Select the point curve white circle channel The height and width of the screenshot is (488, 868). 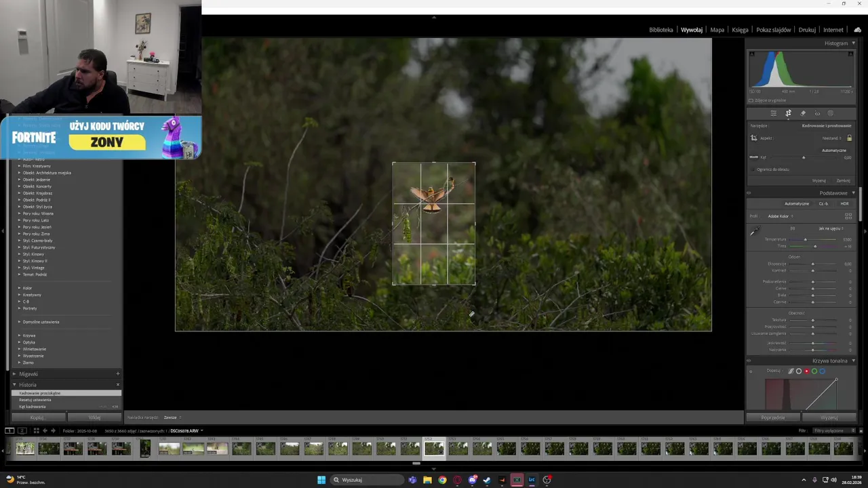pos(799,371)
